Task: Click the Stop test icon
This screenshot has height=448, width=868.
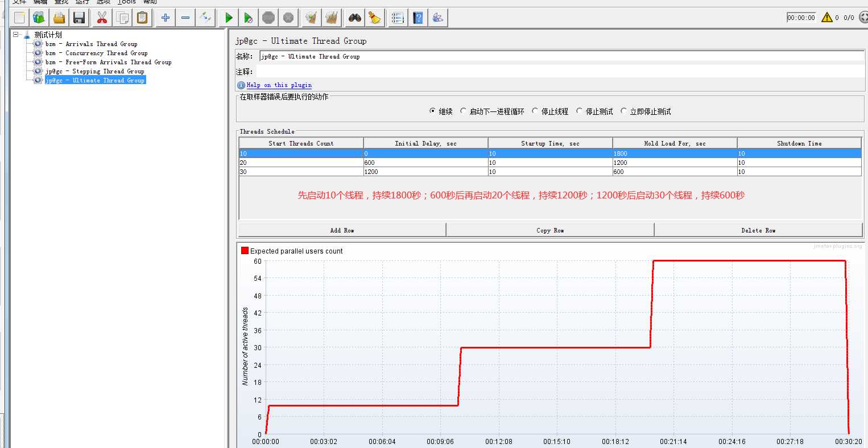Action: click(268, 18)
